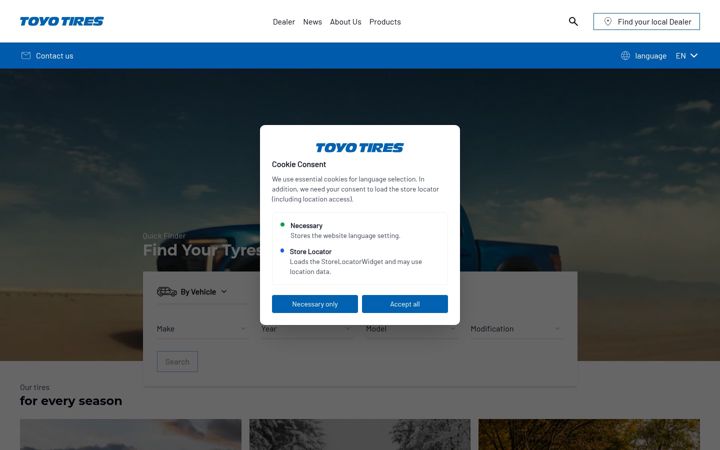This screenshot has height=450, width=720.
Task: Click the 'for every season' heading
Action: 71,401
